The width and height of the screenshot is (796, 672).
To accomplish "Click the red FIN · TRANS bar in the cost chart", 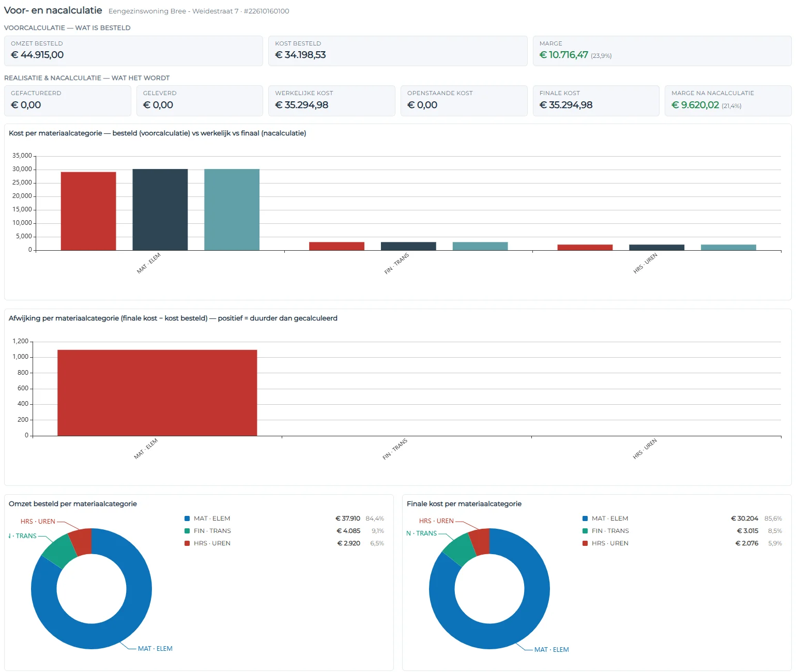I will (337, 246).
